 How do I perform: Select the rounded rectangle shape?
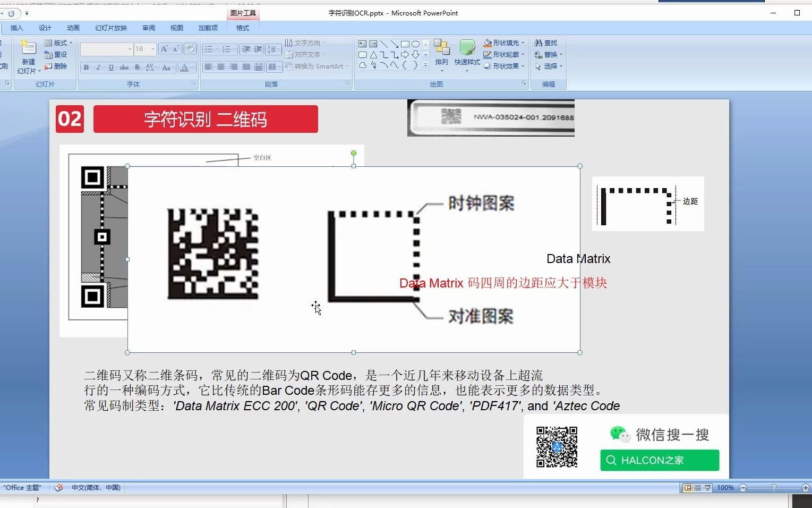(x=363, y=55)
